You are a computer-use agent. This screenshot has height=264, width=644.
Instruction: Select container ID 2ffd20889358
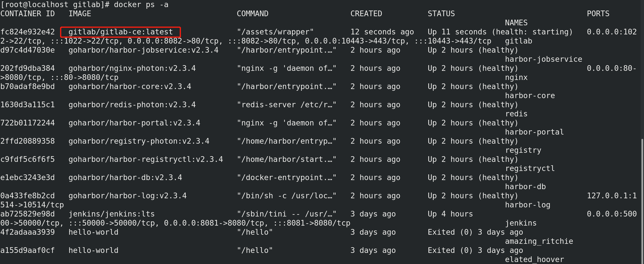click(x=28, y=141)
